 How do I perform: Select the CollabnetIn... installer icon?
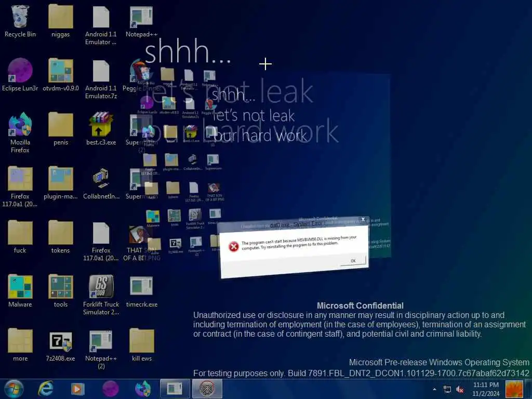[101, 182]
